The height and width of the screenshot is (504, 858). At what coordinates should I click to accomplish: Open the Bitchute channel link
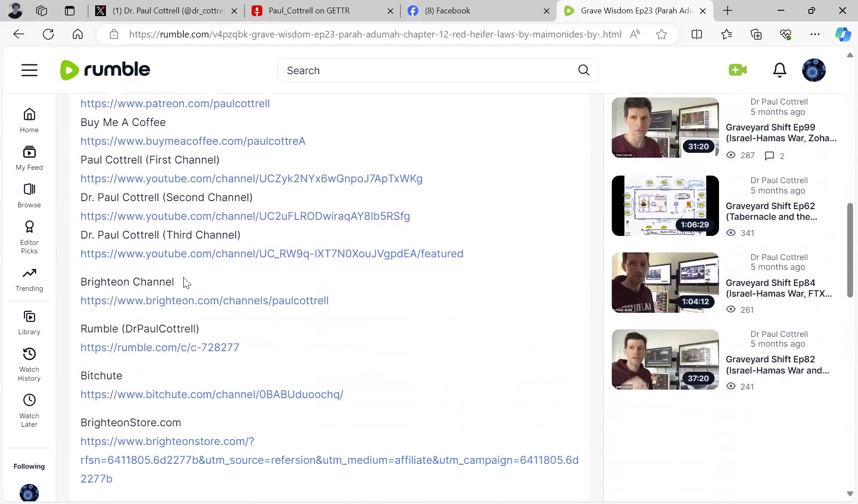click(x=212, y=395)
